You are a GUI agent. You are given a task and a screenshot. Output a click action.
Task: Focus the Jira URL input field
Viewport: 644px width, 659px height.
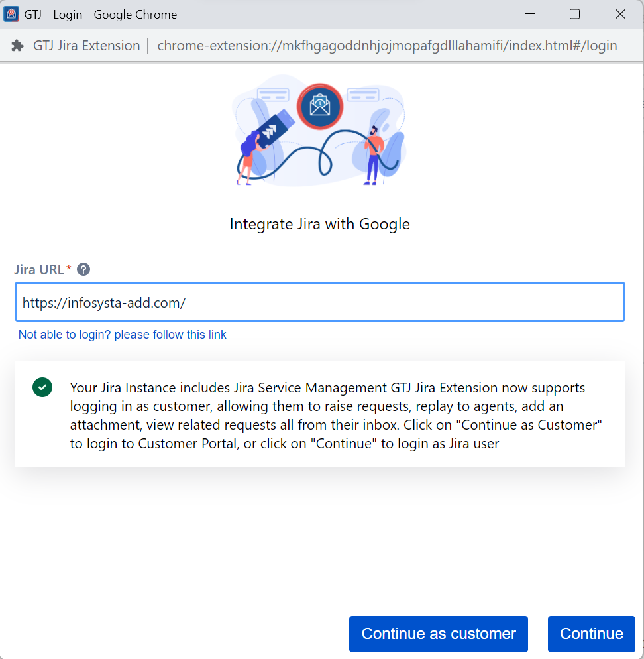coord(319,302)
